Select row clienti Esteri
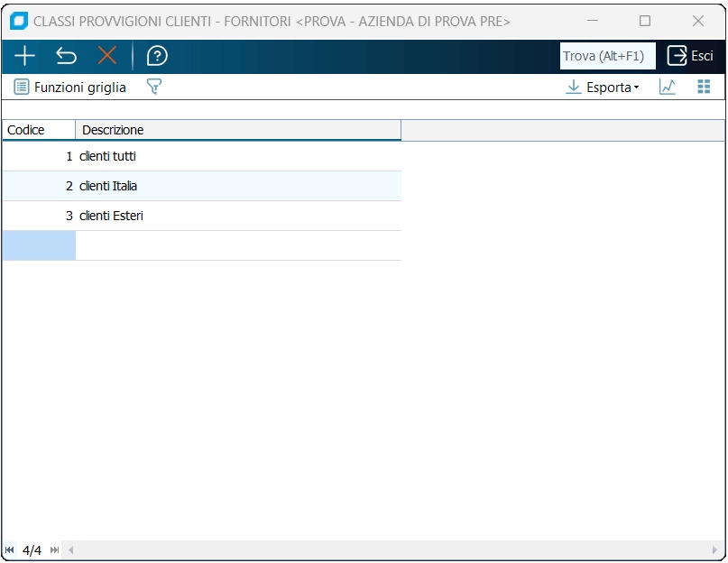This screenshot has height=563, width=728. coord(201,216)
